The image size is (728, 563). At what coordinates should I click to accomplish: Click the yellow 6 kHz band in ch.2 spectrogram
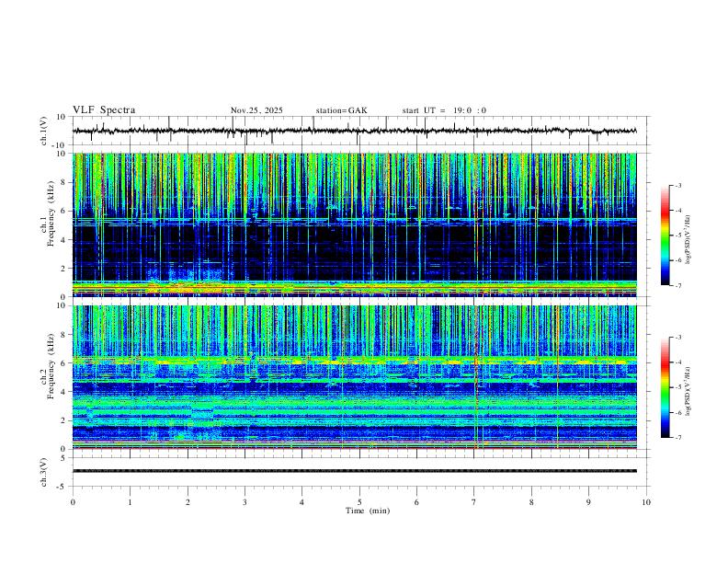pos(354,360)
